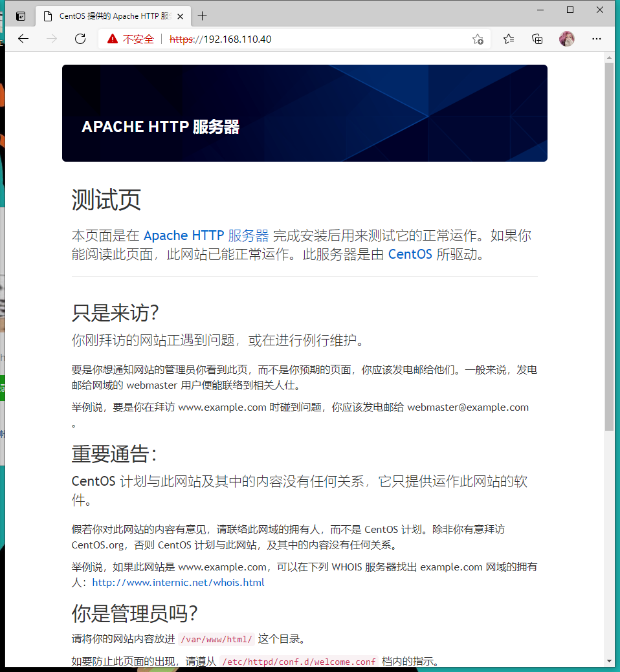
Task: Open Settings and more ellipsis menu
Action: click(597, 39)
